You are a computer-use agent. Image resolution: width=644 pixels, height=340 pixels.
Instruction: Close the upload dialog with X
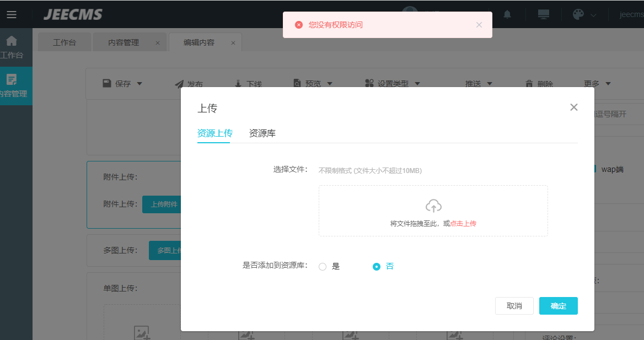[574, 107]
